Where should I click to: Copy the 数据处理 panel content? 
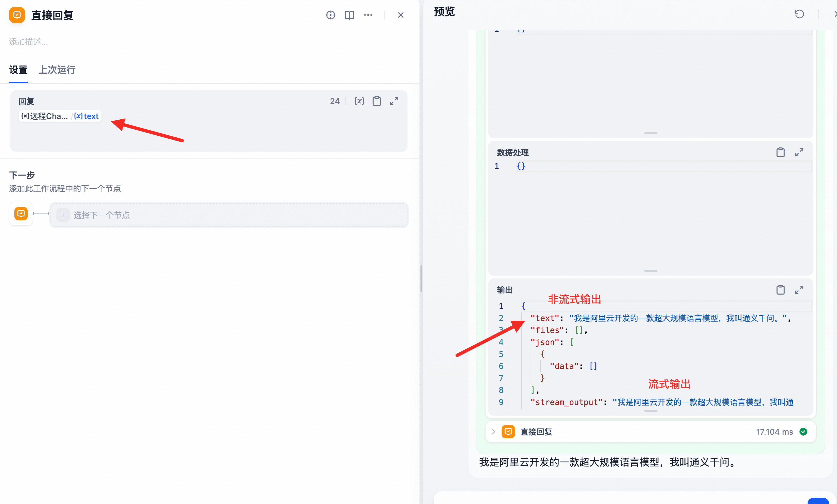click(x=780, y=152)
